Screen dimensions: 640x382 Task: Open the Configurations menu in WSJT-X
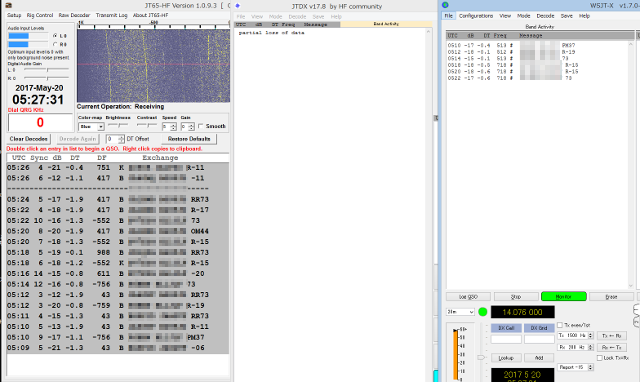pos(476,16)
